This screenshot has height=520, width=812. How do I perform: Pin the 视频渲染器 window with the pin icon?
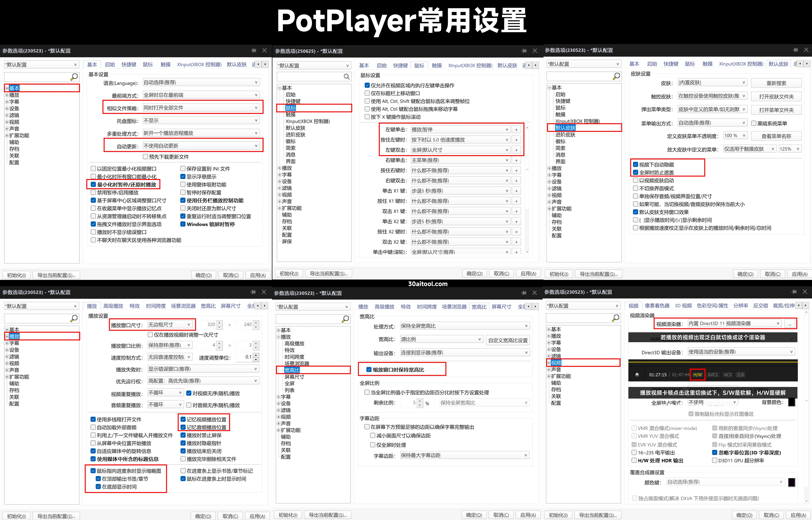[x=794, y=291]
